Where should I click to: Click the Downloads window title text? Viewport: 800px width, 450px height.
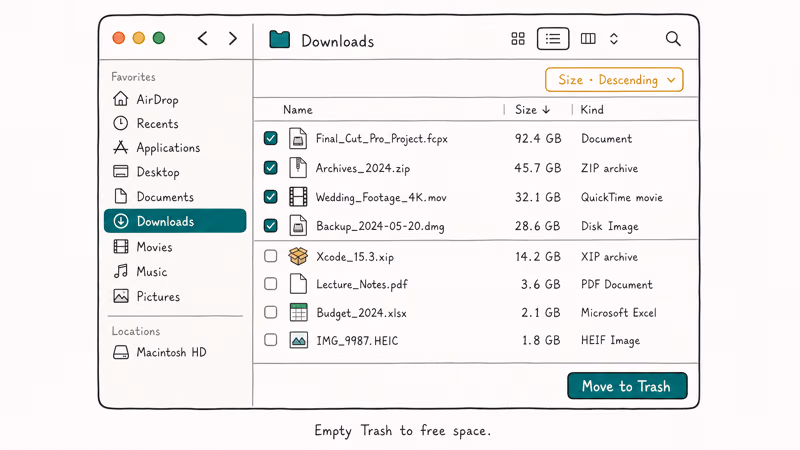(x=338, y=41)
